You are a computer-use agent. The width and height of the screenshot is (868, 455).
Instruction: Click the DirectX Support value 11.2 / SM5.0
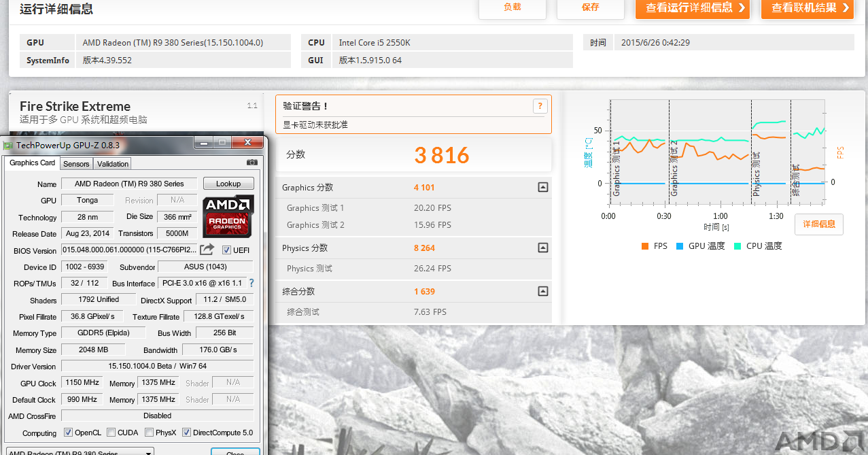click(225, 299)
